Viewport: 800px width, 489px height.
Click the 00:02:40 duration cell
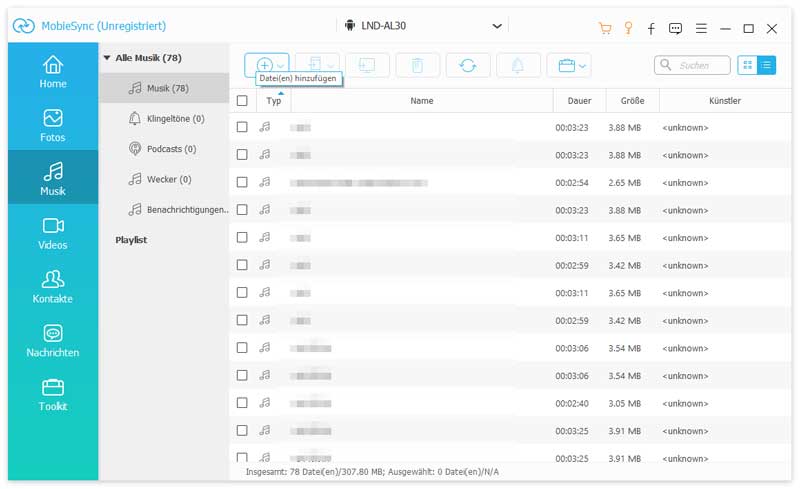pos(572,403)
